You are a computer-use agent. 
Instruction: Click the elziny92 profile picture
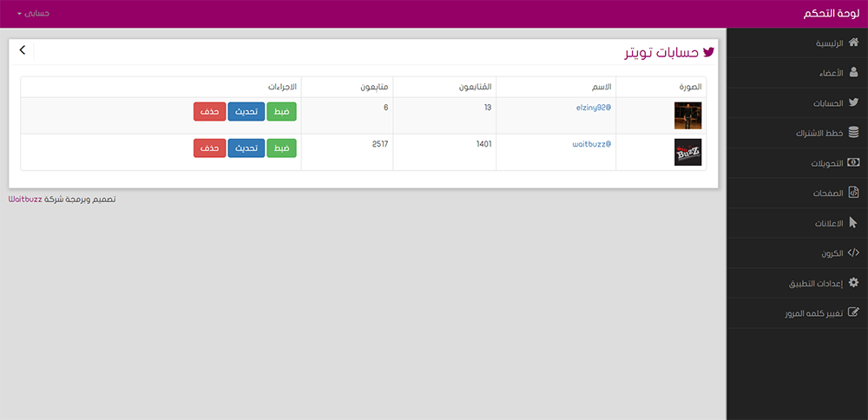688,115
